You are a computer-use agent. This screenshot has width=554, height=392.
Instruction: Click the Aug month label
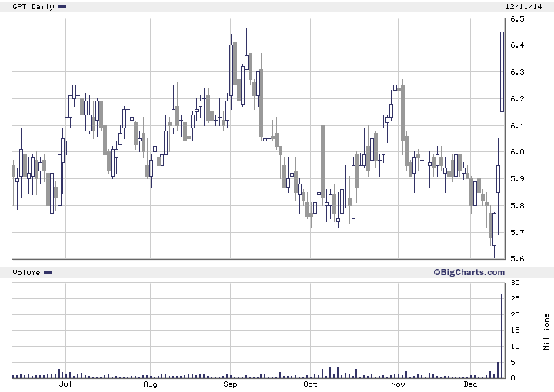tap(150, 384)
